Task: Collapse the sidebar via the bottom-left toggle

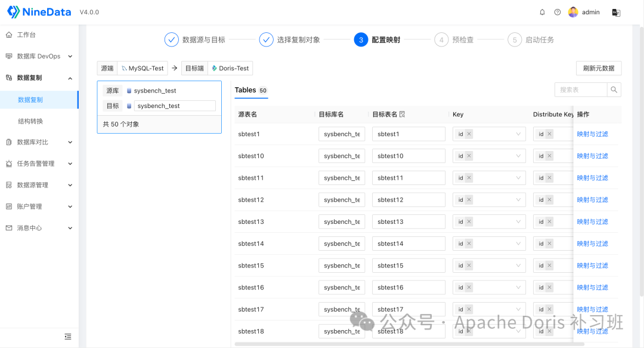Action: 67,336
